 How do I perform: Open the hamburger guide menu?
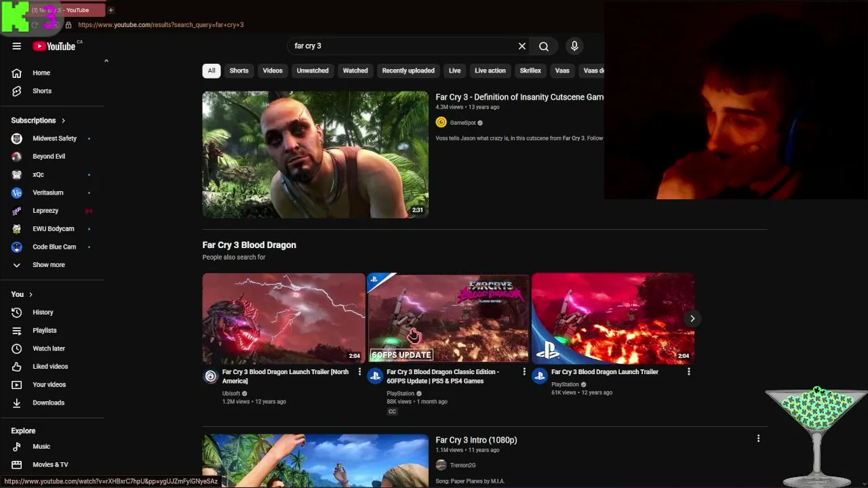(x=16, y=46)
